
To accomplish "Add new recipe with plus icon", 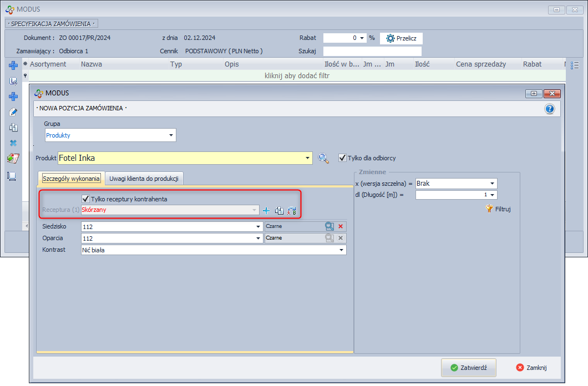I will click(266, 211).
